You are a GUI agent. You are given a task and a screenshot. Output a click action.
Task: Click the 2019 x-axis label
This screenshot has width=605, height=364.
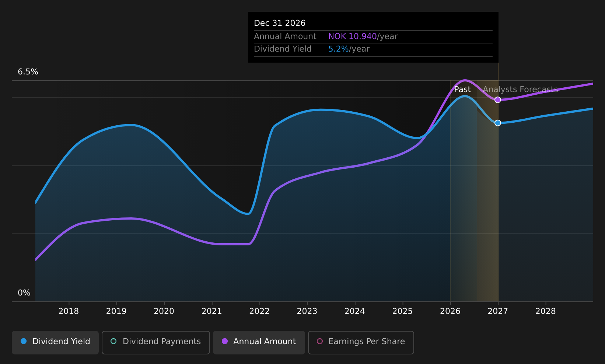[x=116, y=311]
